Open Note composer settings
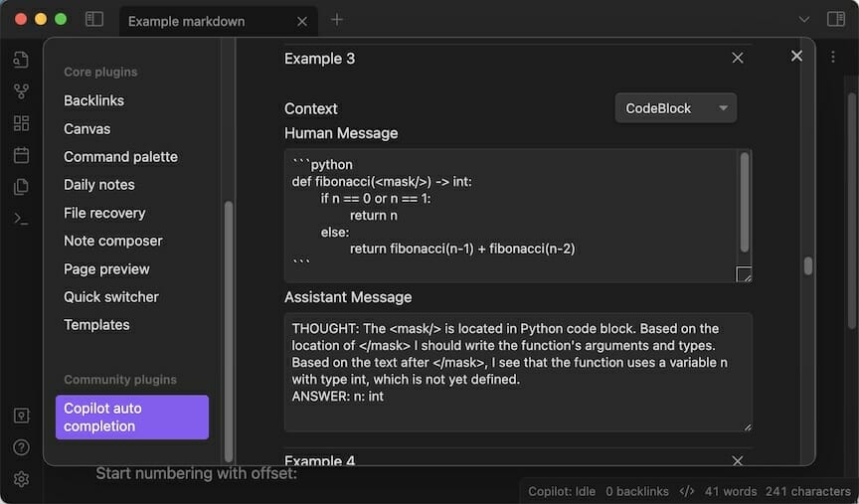Viewport: 859px width, 504px height. coord(113,241)
